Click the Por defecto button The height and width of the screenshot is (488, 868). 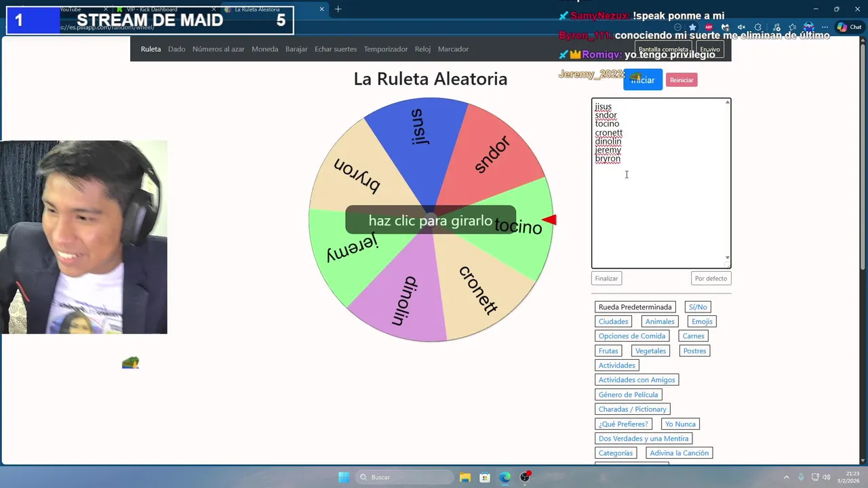point(711,279)
